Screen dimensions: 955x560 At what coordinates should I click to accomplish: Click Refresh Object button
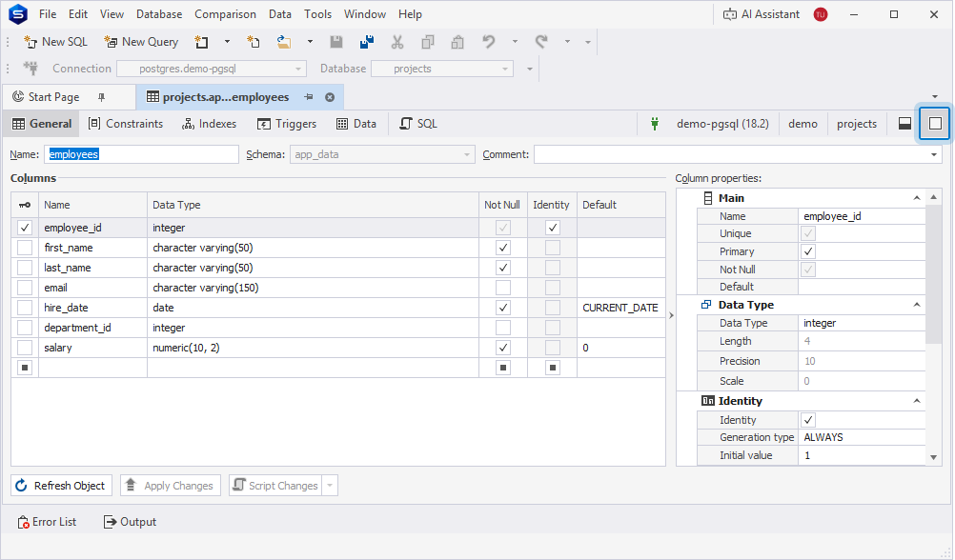point(62,485)
